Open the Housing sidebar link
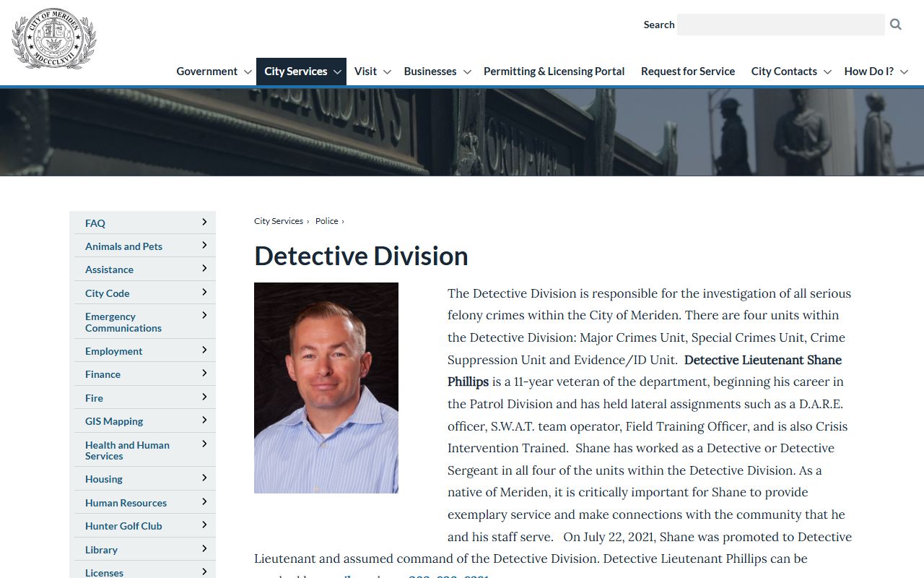The image size is (924, 578). point(103,479)
